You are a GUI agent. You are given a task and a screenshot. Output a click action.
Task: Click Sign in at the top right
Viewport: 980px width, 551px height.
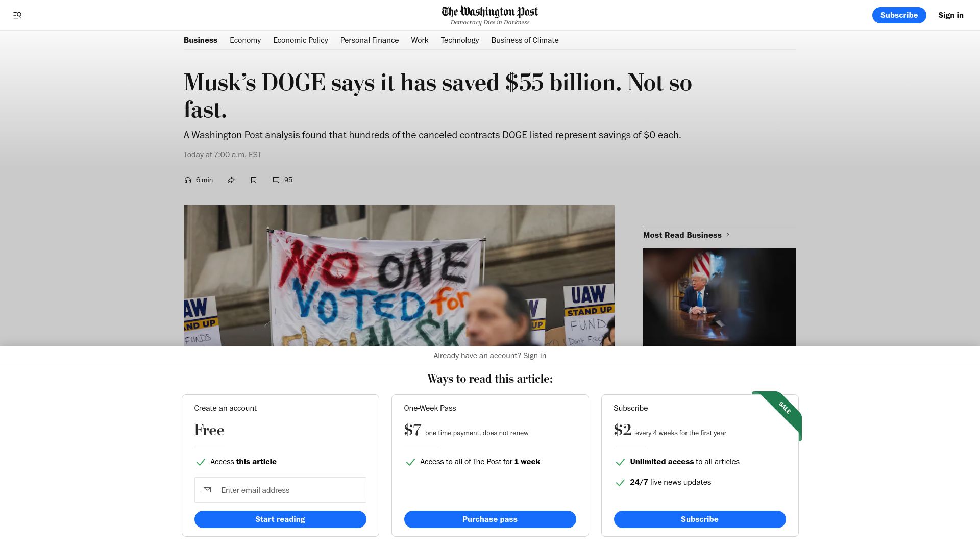(951, 15)
